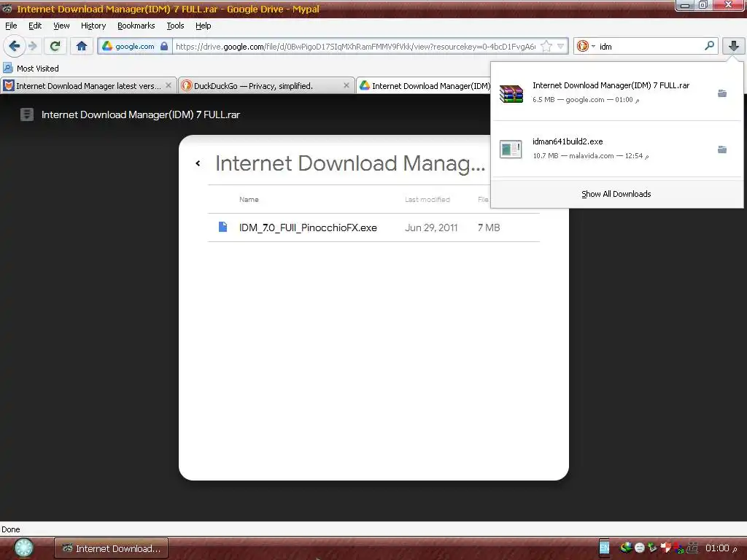This screenshot has height=560, width=747.
Task: Click the WinRAR archive icon in downloads
Action: pos(511,93)
